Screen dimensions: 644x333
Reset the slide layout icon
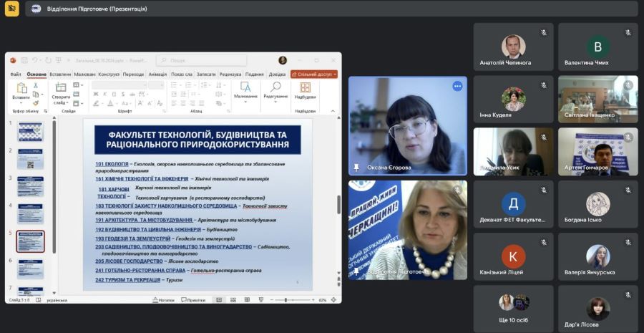coord(76,94)
